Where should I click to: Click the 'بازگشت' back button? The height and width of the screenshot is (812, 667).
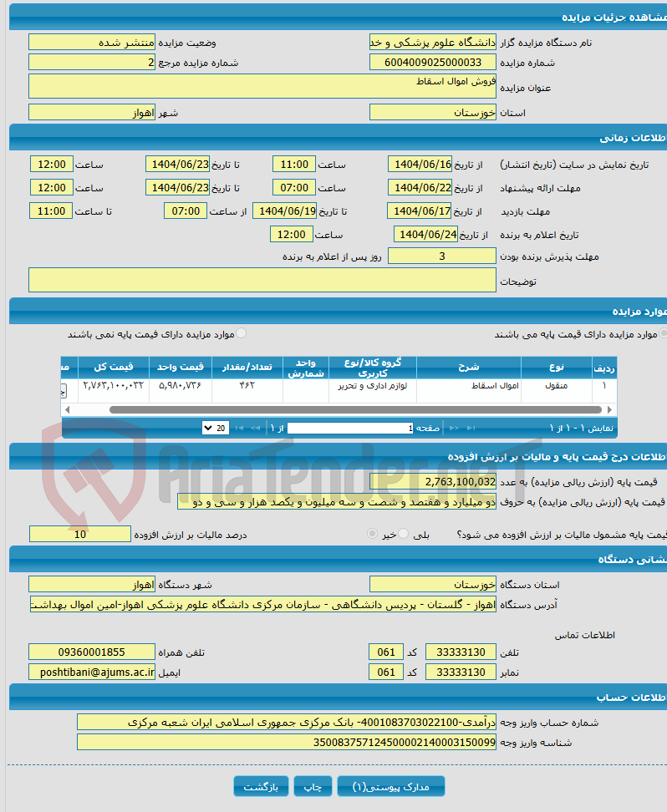tap(262, 787)
